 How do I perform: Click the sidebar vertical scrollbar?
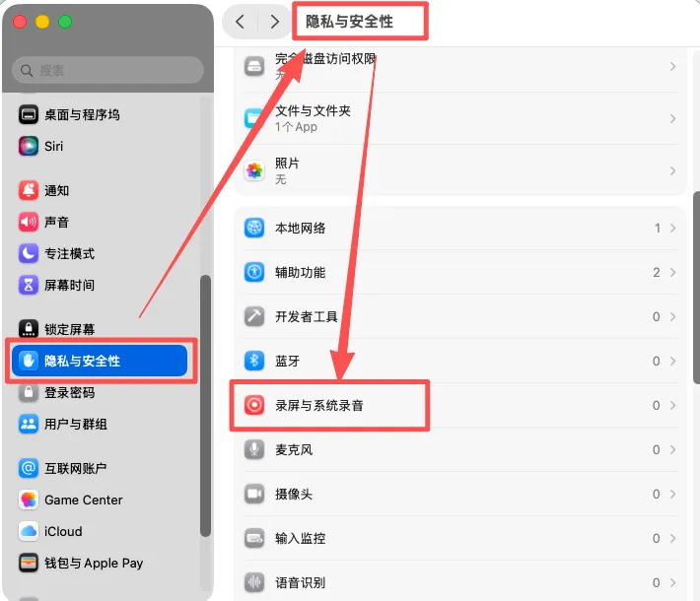205,406
